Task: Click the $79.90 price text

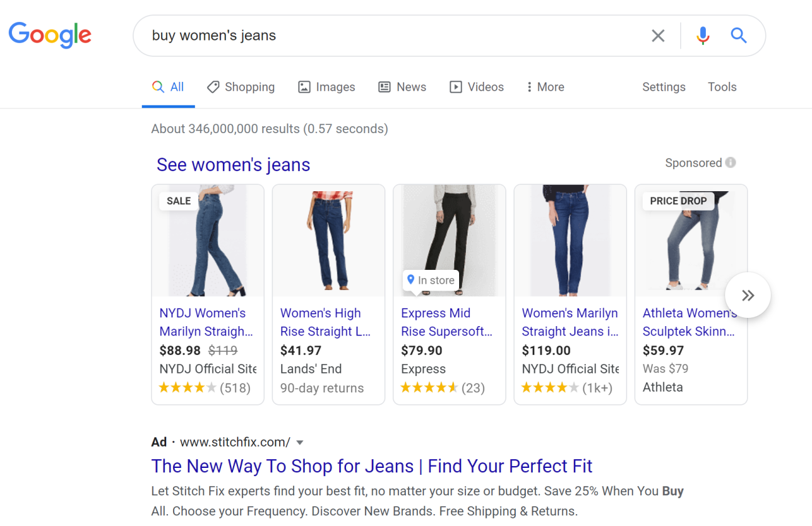Action: click(x=422, y=350)
